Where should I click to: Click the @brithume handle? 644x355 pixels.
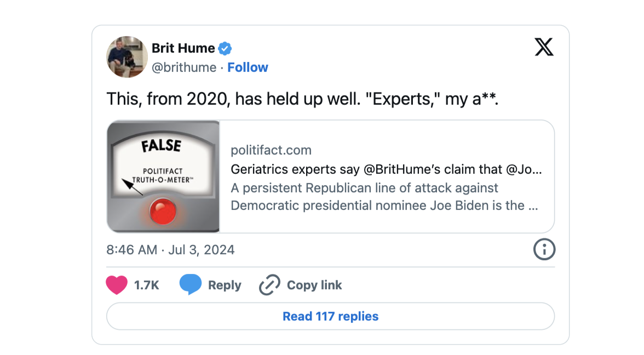pos(184,67)
